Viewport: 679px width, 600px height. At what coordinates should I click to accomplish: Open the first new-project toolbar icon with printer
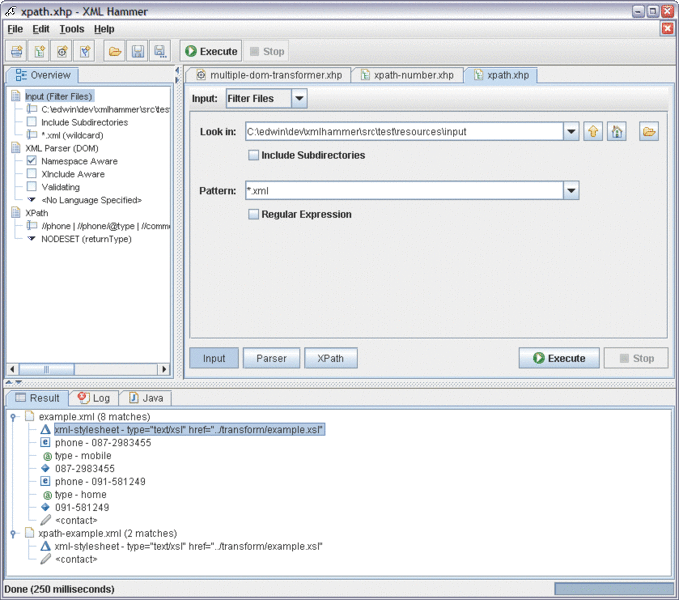coord(16,52)
